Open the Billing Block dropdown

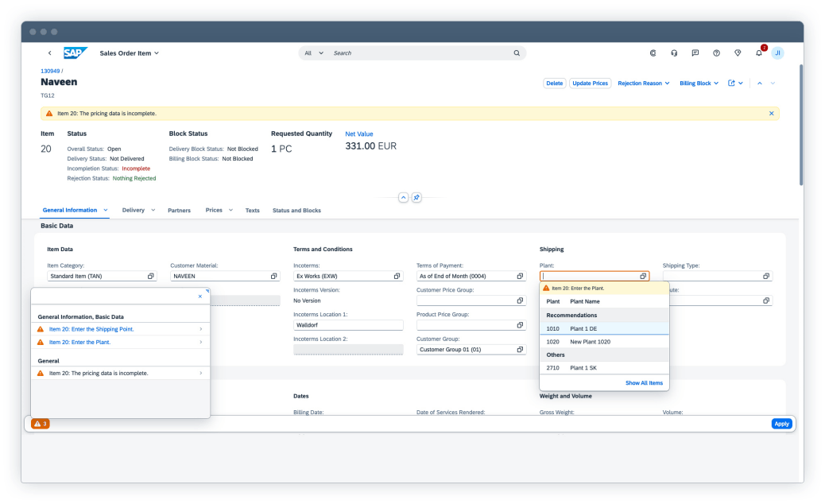click(699, 83)
